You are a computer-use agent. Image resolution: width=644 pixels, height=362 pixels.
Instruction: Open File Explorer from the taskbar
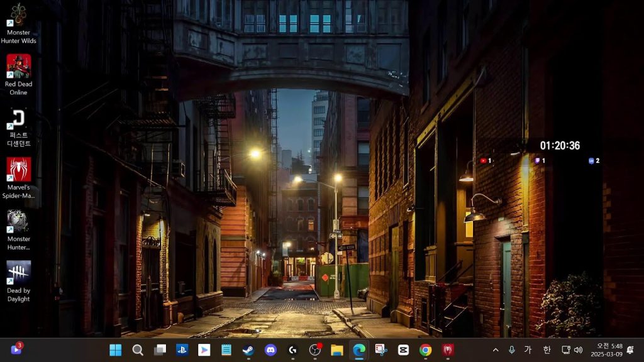[337, 350]
